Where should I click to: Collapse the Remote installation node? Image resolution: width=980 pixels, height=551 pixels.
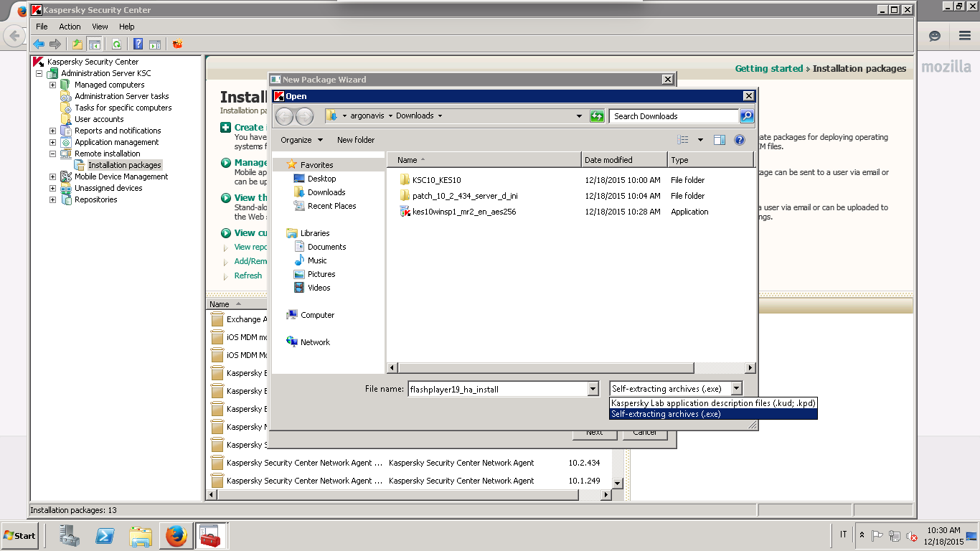coord(52,154)
